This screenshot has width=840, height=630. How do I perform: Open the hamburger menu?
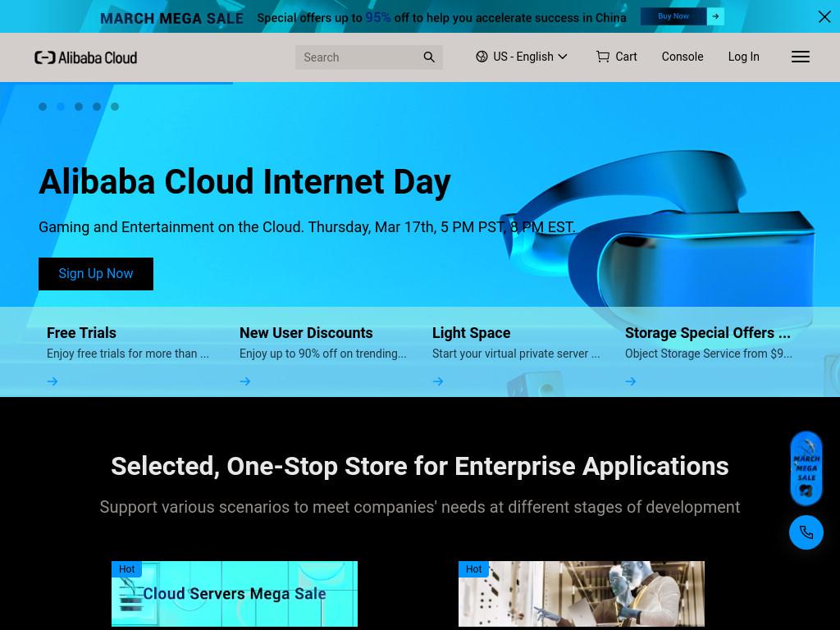(x=801, y=57)
